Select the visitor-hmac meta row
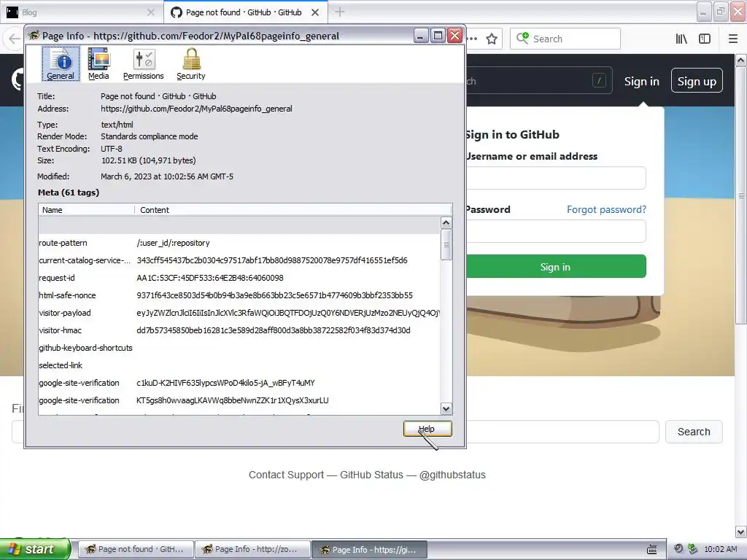This screenshot has width=747, height=560. 239,330
